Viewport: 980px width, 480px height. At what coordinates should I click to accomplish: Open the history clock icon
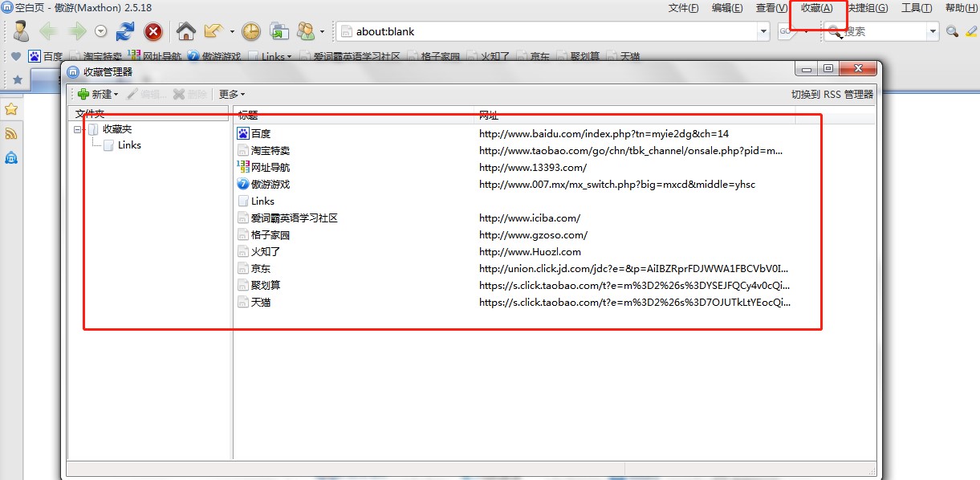pos(251,31)
